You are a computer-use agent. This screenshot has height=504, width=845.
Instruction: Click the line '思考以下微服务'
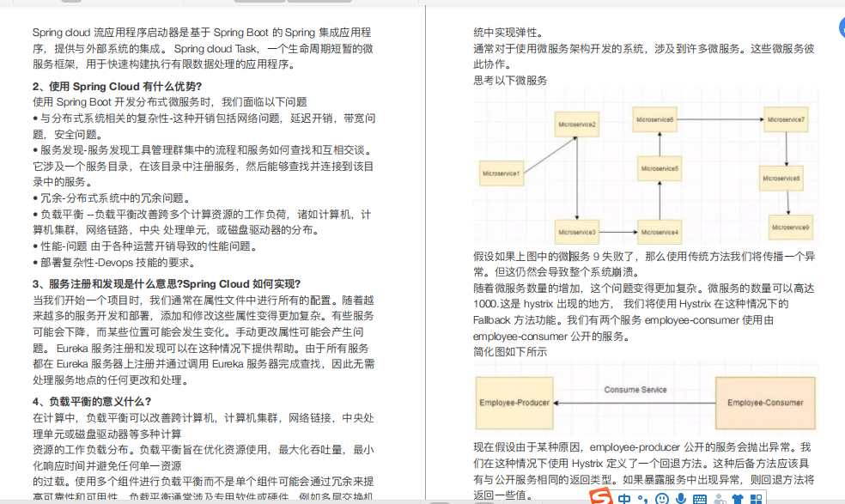[x=510, y=81]
